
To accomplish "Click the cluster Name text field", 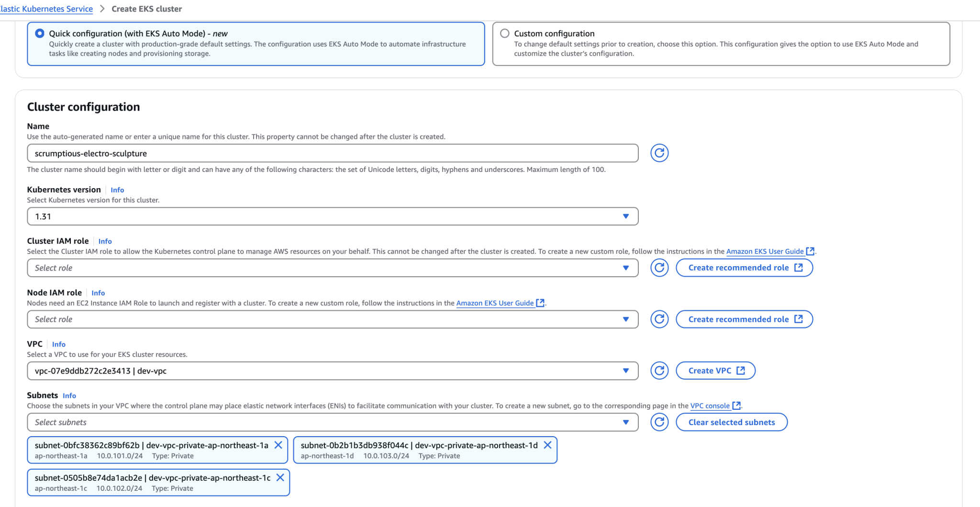I will [332, 154].
